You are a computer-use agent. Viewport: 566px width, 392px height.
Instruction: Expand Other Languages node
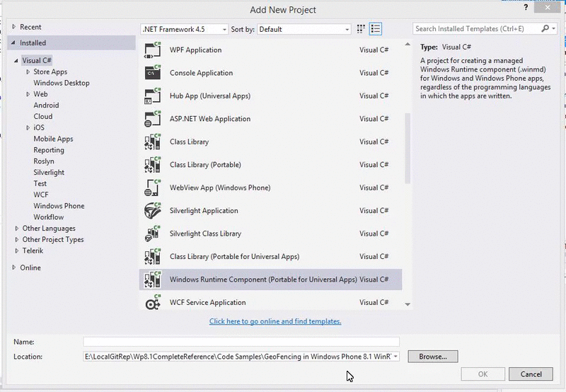tap(16, 229)
